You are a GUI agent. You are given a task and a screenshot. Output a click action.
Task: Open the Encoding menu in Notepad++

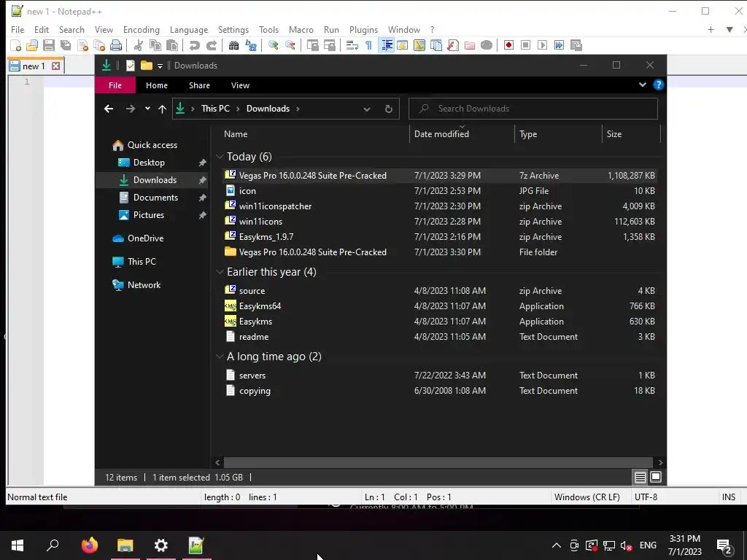pos(142,29)
